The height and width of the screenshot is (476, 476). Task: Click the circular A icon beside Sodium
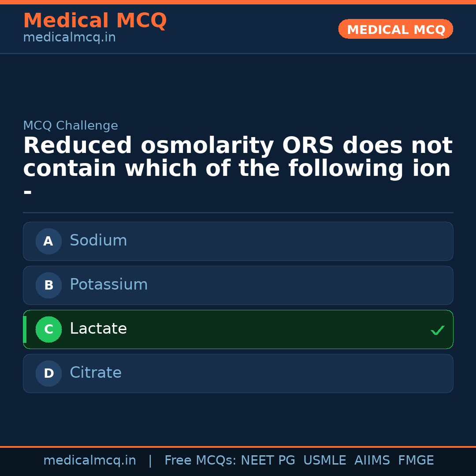pos(48,241)
